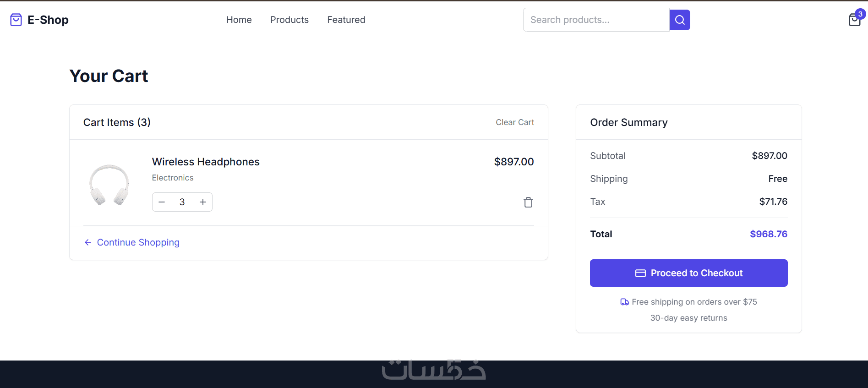Viewport: 868px width, 388px height.
Task: Click the left arrow beside Continue Shopping
Action: [88, 242]
